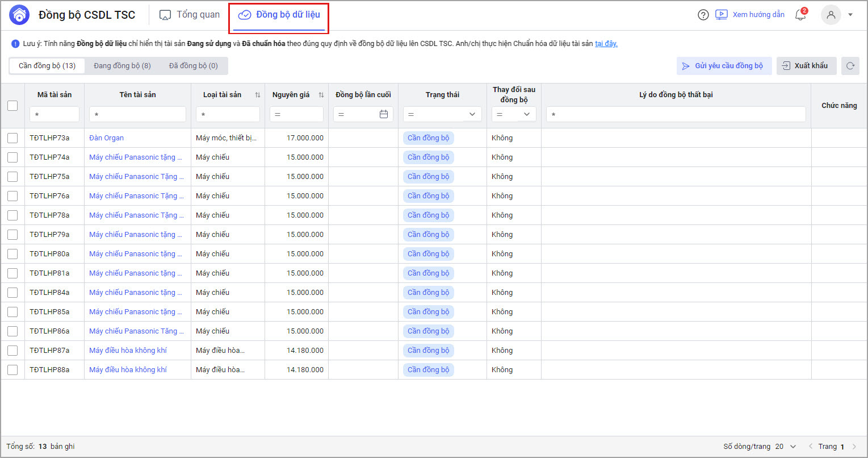This screenshot has height=458, width=868.
Task: Click the Tên tài sản filter field
Action: coord(137,114)
